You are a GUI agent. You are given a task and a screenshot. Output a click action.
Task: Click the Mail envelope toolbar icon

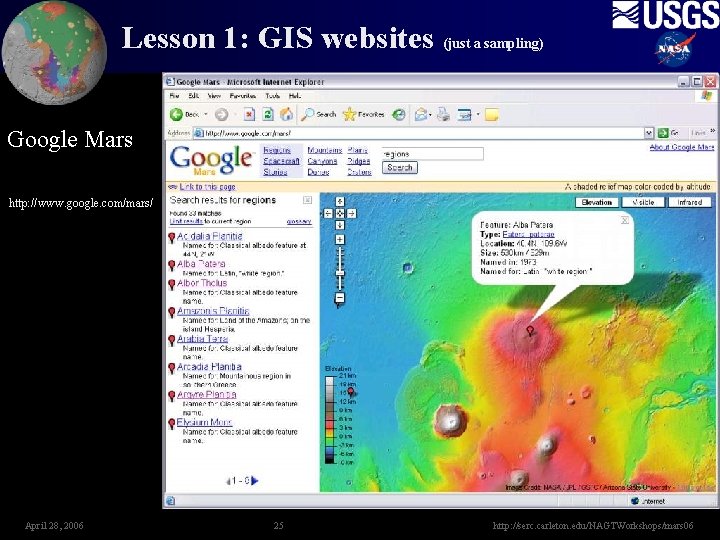421,114
